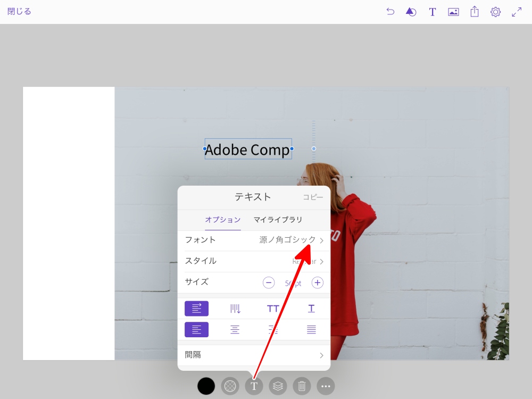Tap the text options T button
The image size is (532, 399).
(x=254, y=386)
